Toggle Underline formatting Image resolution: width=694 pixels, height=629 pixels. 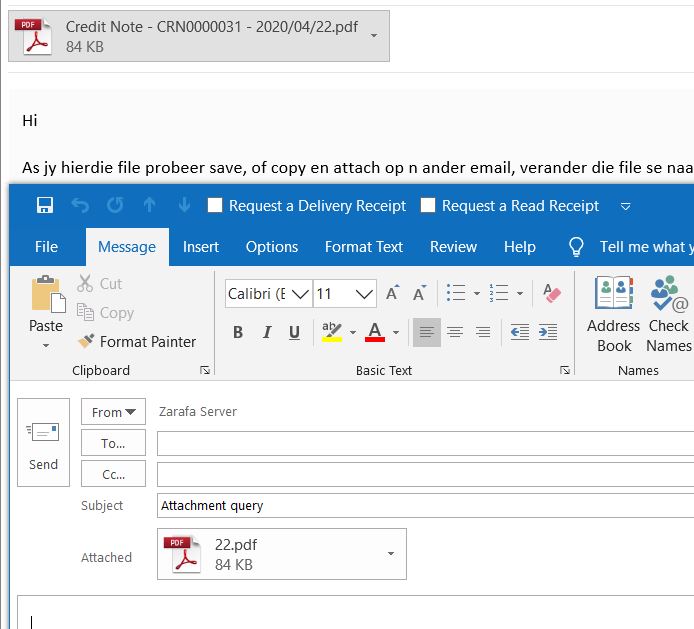tap(294, 332)
